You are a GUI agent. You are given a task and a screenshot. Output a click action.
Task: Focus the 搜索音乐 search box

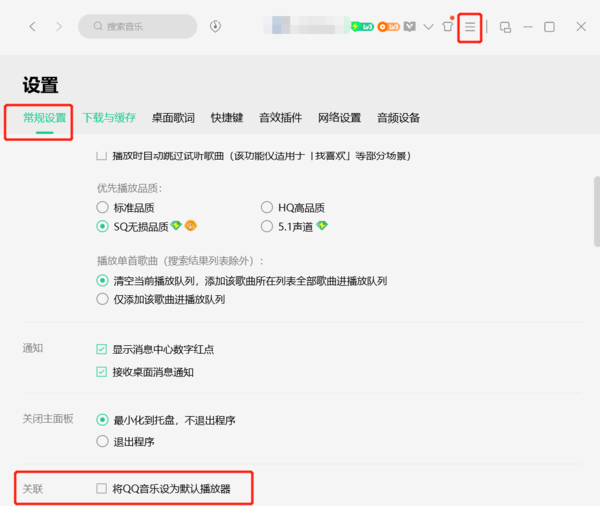click(140, 26)
